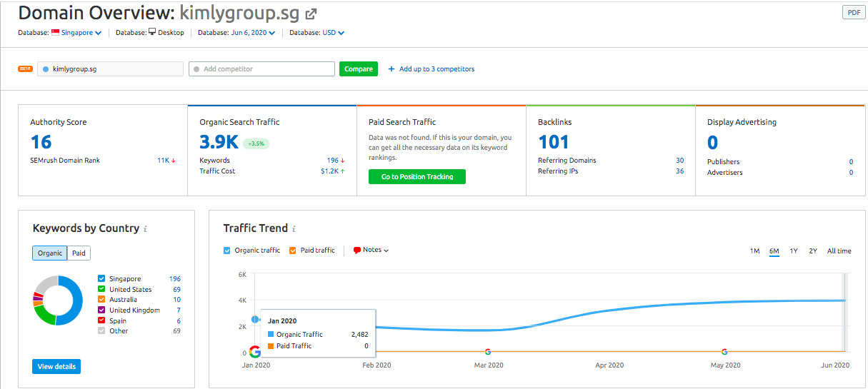
Task: Uncheck the Singapore country checkbox
Action: point(101,279)
